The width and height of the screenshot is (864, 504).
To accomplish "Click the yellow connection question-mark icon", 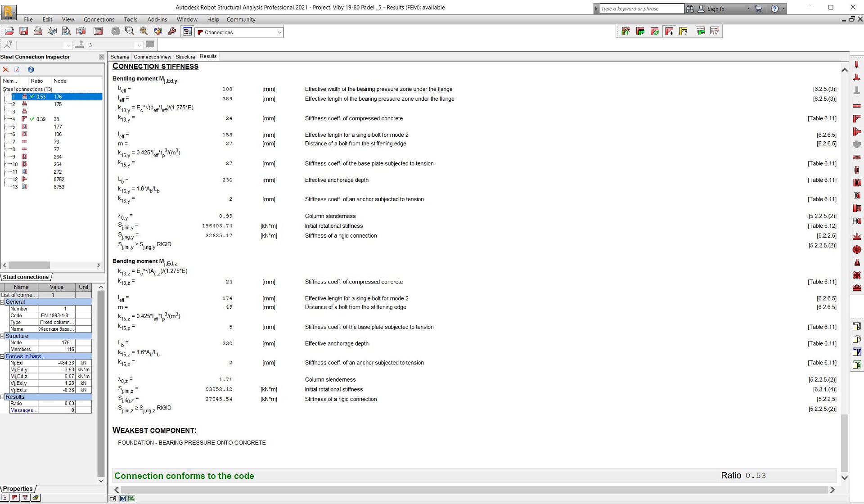I will [x=684, y=31].
